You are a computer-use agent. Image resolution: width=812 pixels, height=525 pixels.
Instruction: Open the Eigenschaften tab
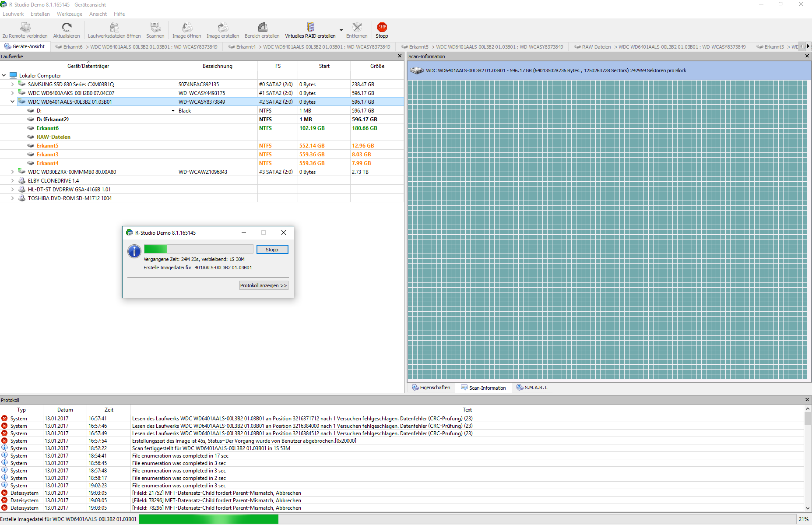pyautogui.click(x=431, y=388)
